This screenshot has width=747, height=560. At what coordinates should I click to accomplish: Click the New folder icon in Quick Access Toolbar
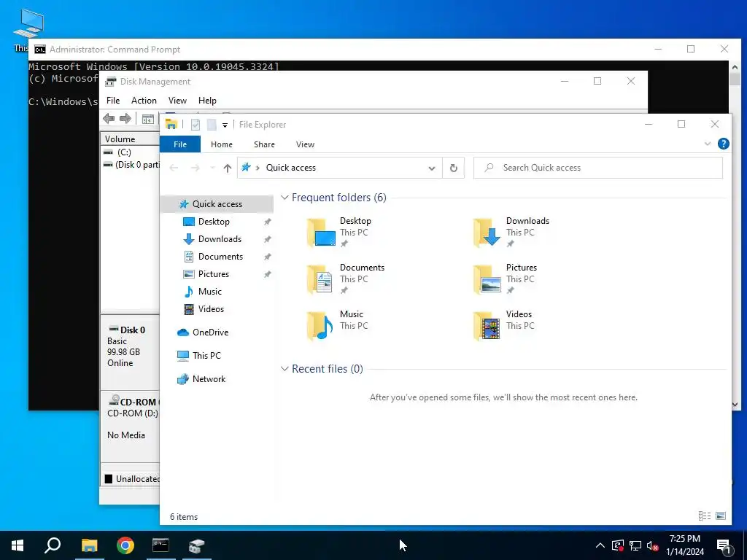(x=212, y=125)
